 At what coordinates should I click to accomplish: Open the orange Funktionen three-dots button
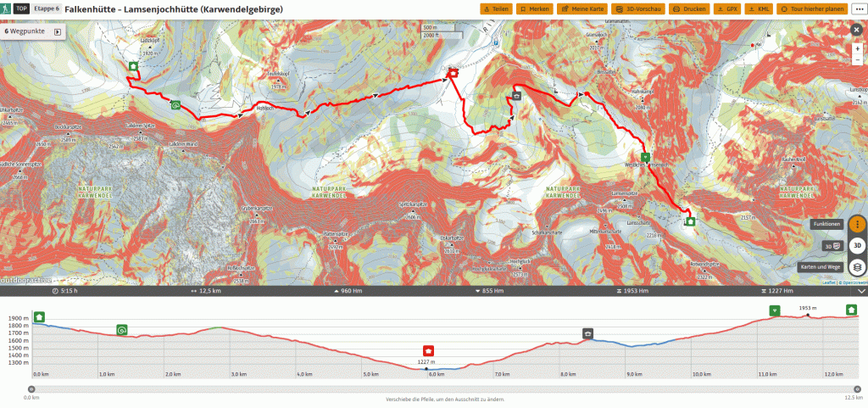857,224
